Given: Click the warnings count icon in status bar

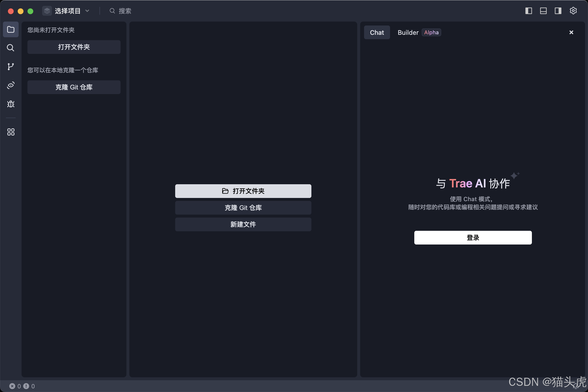Looking at the screenshot, I should point(26,386).
